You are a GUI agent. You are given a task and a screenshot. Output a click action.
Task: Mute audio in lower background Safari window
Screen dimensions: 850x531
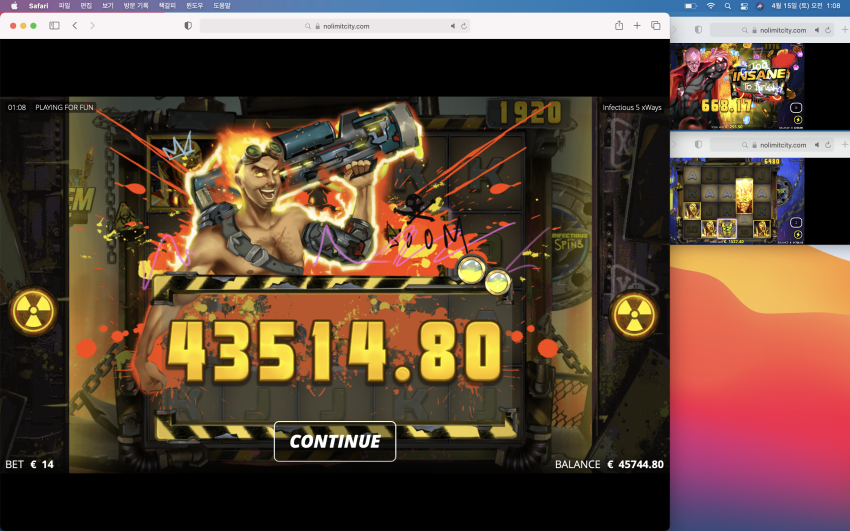click(816, 145)
